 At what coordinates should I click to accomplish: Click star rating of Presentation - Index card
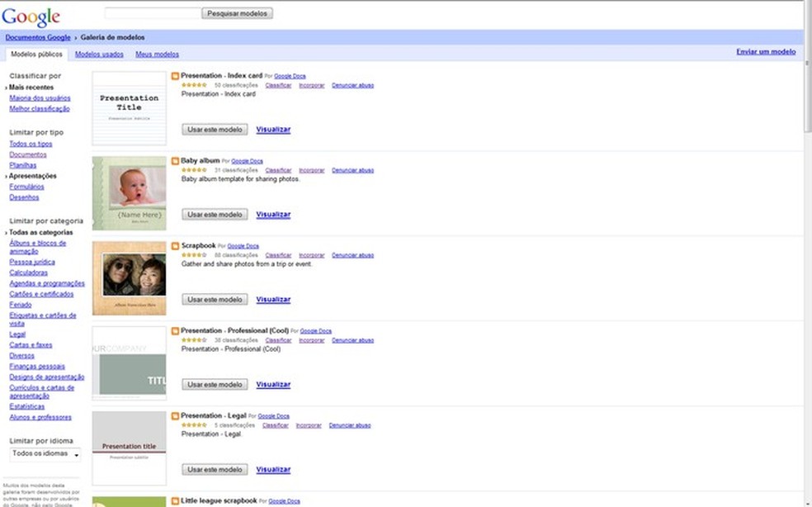click(194, 85)
